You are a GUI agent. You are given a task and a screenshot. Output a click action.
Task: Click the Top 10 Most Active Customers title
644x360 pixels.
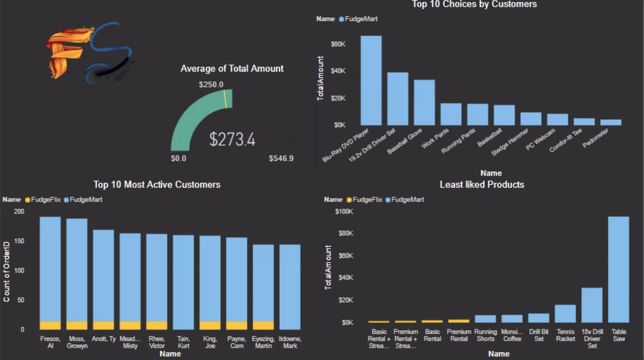tap(157, 185)
